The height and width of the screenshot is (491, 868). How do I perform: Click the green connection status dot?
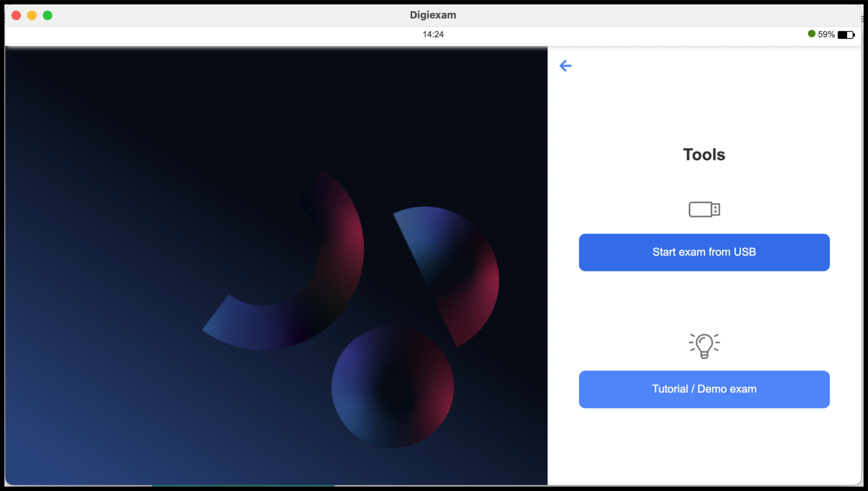[812, 34]
